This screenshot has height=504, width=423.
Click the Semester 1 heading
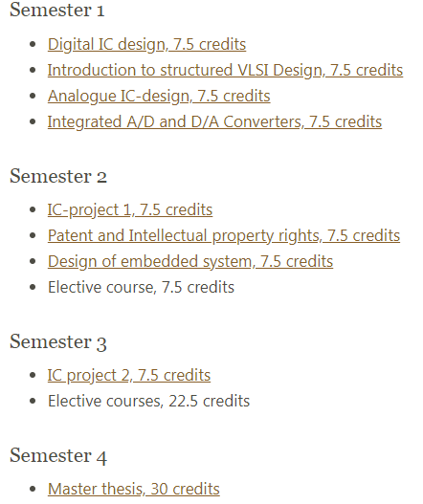[56, 10]
